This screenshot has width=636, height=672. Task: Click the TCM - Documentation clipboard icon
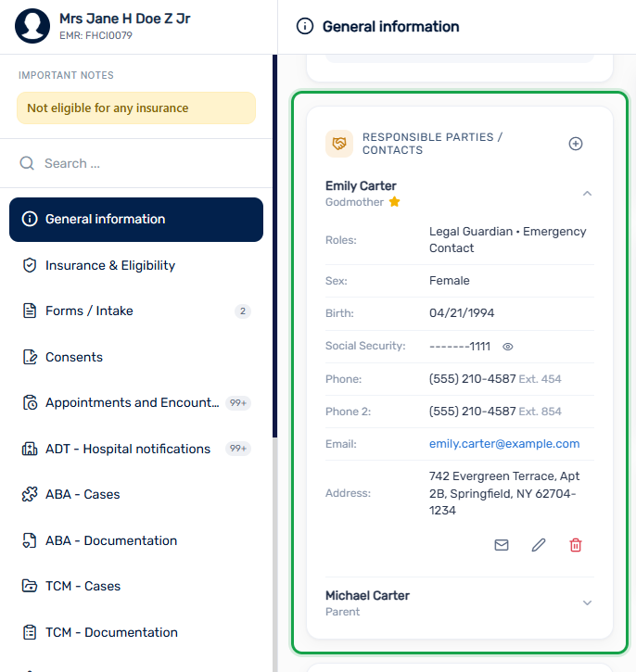(x=30, y=632)
